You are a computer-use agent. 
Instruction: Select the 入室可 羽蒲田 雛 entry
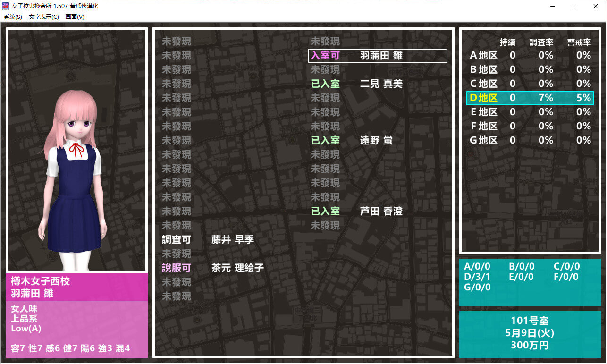377,56
